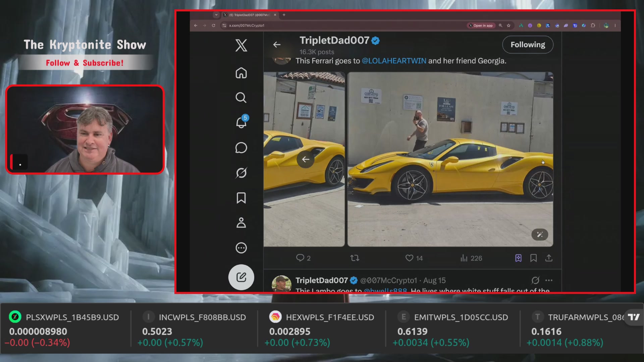This screenshot has width=644, height=362.
Task: Click the browser back button
Action: [x=196, y=25]
